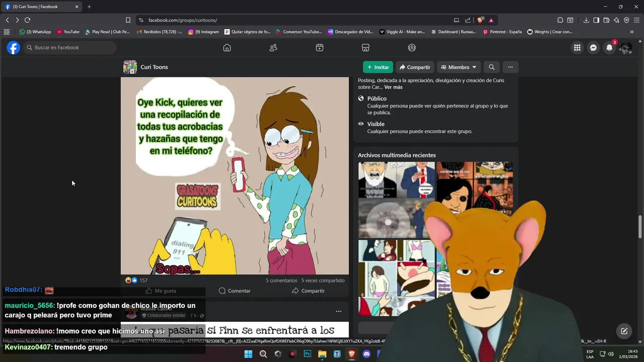Open the Groups icon in top navigation
The width and height of the screenshot is (644, 362).
pos(412,48)
